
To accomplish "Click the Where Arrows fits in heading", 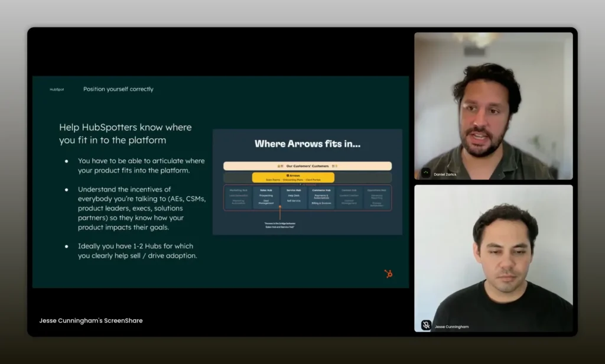I will 307,144.
